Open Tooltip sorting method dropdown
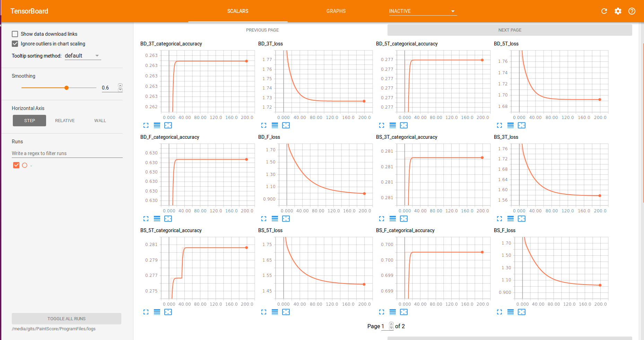The image size is (644, 340). [82, 56]
